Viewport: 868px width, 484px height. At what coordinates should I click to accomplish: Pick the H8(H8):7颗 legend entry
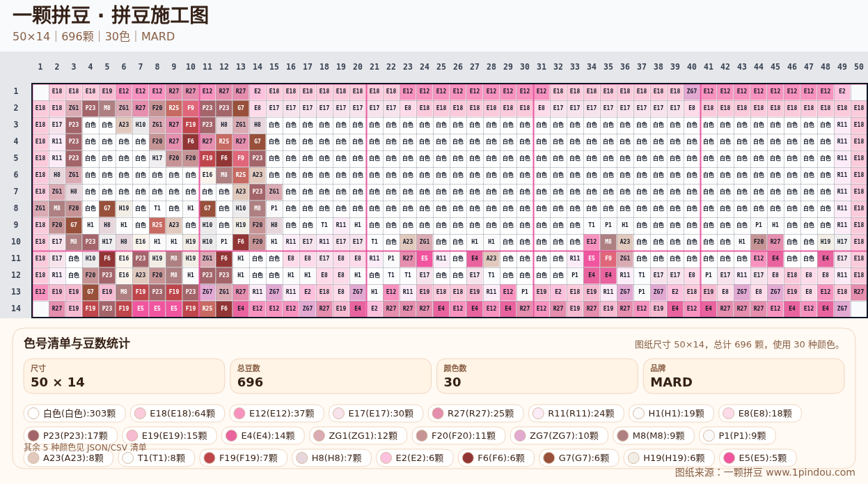(x=331, y=458)
